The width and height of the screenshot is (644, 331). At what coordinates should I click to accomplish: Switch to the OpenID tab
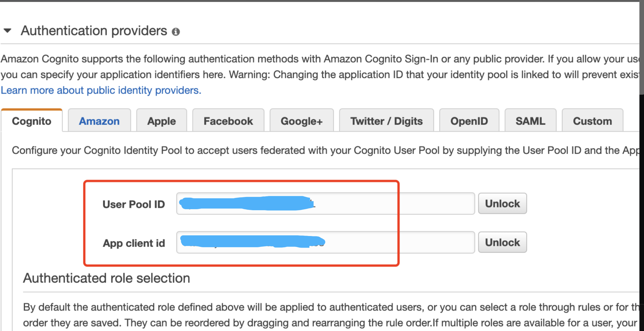469,121
